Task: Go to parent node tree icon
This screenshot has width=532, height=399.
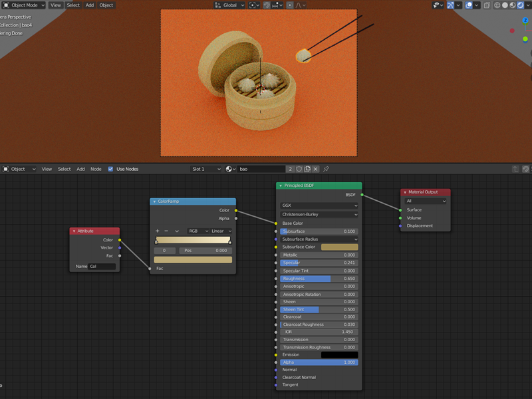Action: 515,169
